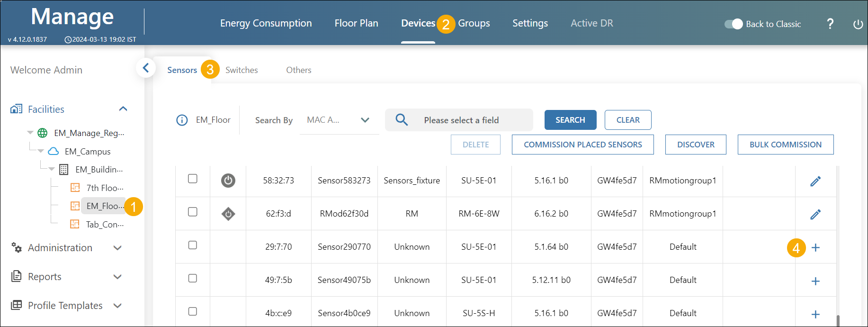Screen dimensions: 868x327
Task: Expand the Administration section chevron
Action: tap(118, 248)
